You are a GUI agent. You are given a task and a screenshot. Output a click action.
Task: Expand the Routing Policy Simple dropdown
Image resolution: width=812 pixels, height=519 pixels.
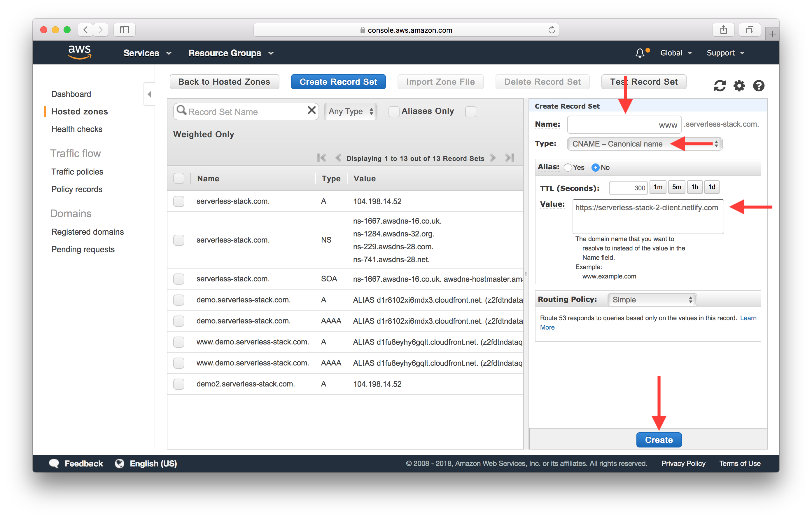(x=651, y=300)
